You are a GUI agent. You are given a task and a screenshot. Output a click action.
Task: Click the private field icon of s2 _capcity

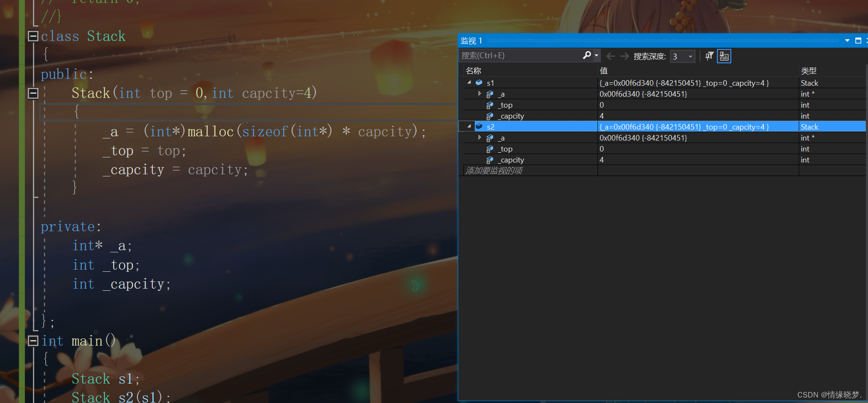pos(489,160)
